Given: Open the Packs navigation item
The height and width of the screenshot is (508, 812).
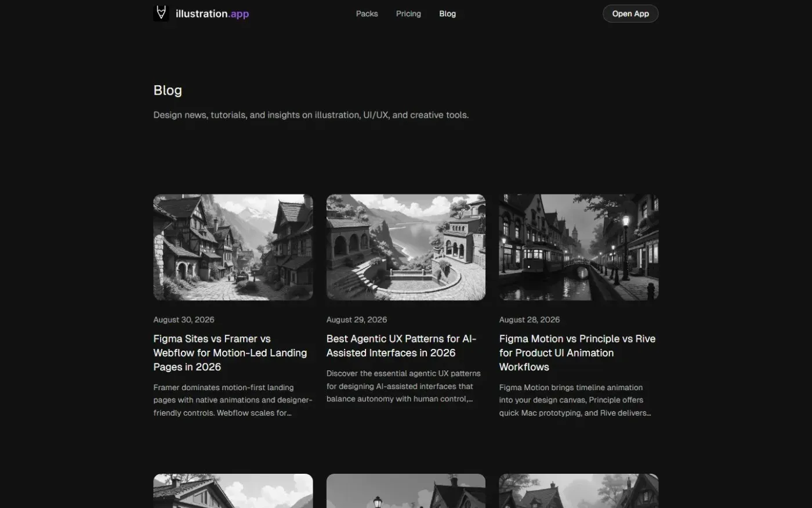Looking at the screenshot, I should [x=367, y=13].
